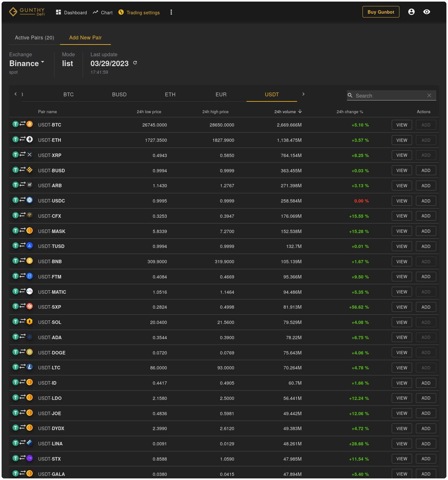
Task: Sort by 24h change % column header
Action: click(350, 112)
